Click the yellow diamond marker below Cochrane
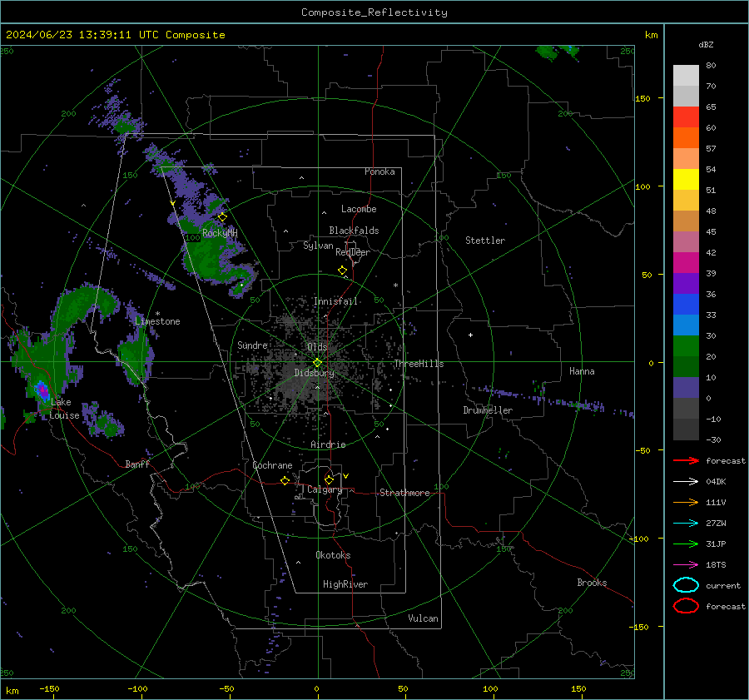This screenshot has width=749, height=700. (285, 481)
